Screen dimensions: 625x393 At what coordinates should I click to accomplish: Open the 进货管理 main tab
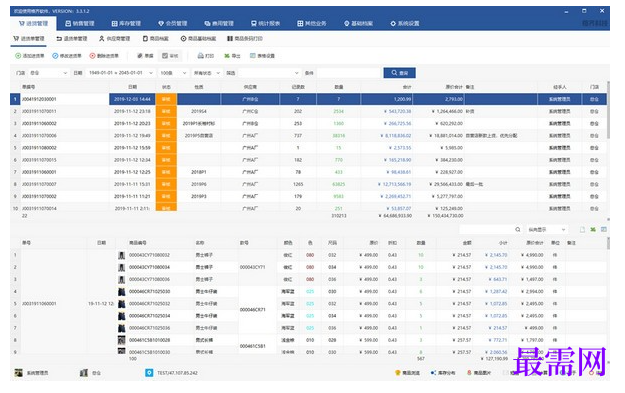coord(33,24)
